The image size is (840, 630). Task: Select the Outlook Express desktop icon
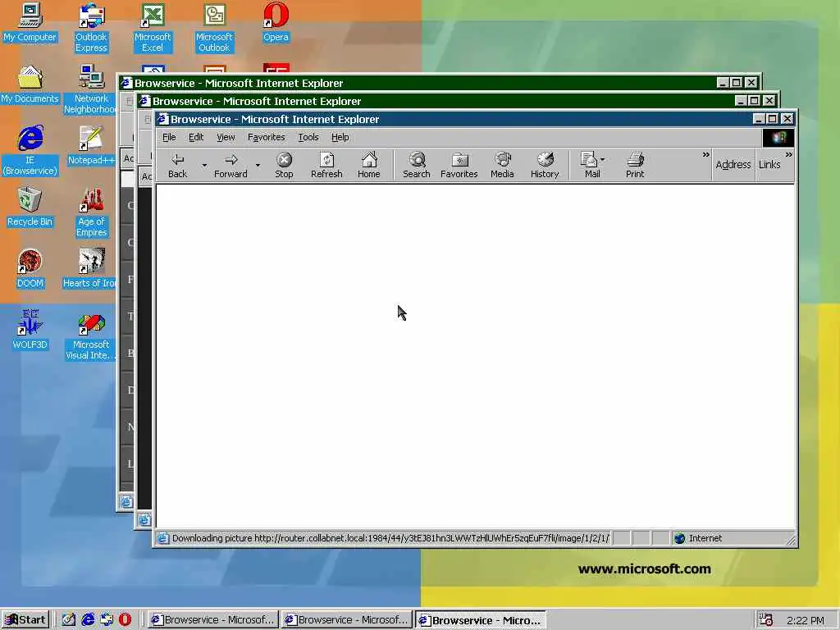(91, 28)
